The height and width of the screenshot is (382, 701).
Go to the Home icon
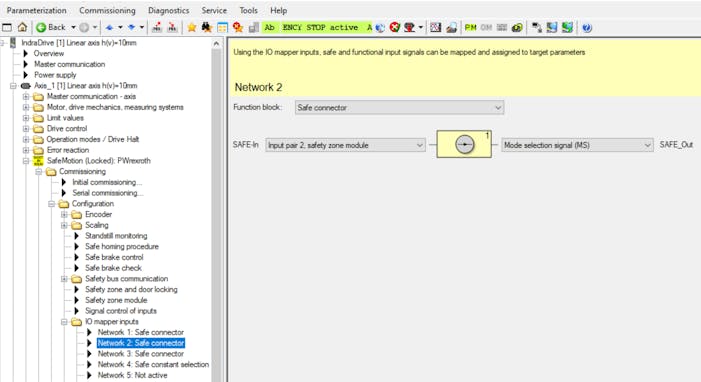(x=22, y=27)
